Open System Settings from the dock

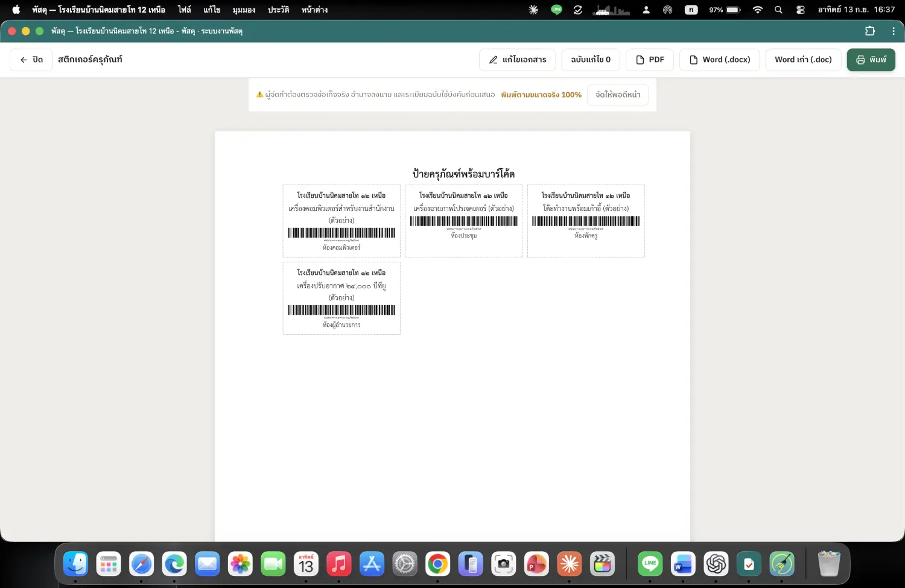(x=405, y=564)
